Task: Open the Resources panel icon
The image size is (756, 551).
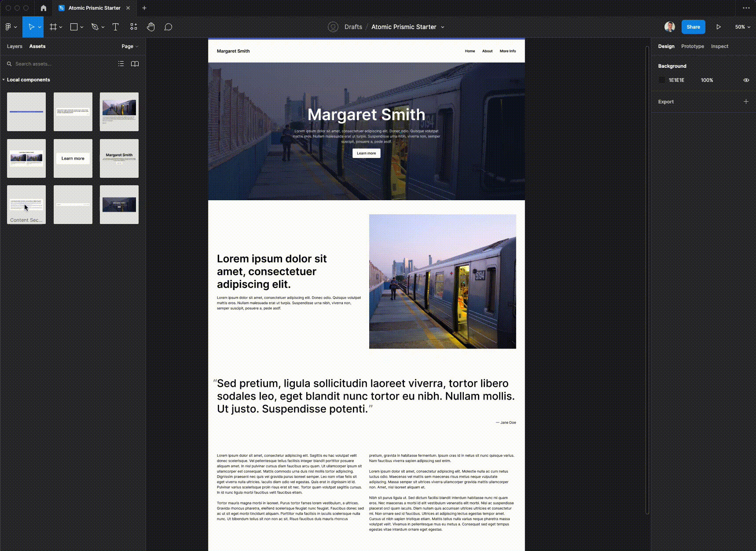Action: [133, 27]
